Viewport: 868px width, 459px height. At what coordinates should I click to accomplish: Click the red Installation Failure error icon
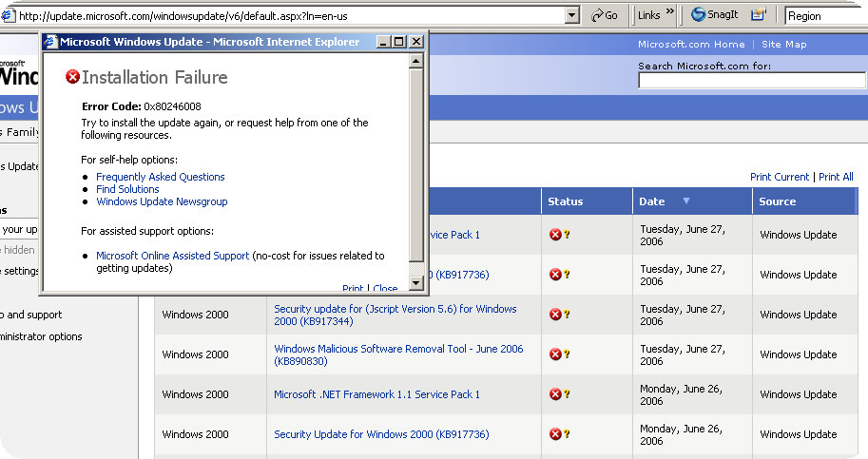pos(72,77)
